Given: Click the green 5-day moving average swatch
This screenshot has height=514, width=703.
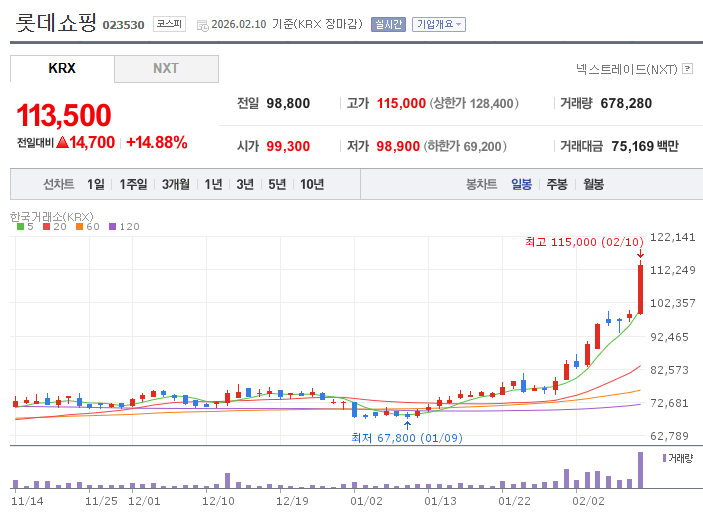Looking at the screenshot, I should 20,227.
